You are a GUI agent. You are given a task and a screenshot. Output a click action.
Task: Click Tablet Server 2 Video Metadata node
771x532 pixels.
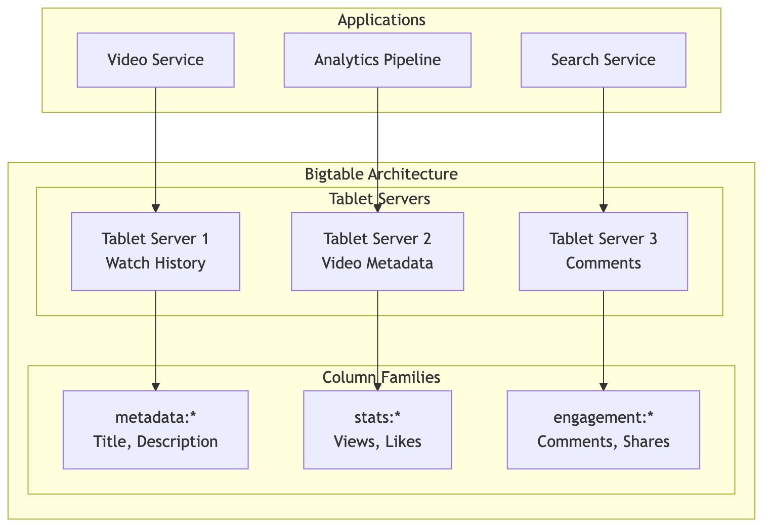point(377,251)
